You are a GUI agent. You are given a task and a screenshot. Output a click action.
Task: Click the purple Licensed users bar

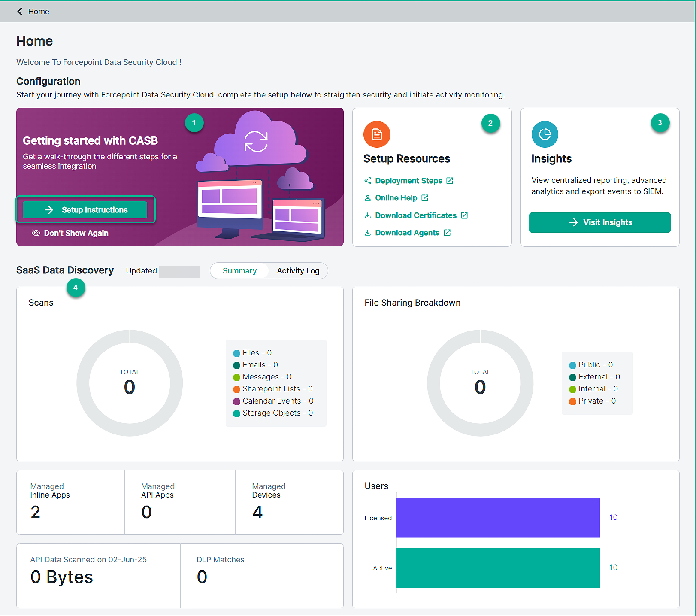pos(498,517)
